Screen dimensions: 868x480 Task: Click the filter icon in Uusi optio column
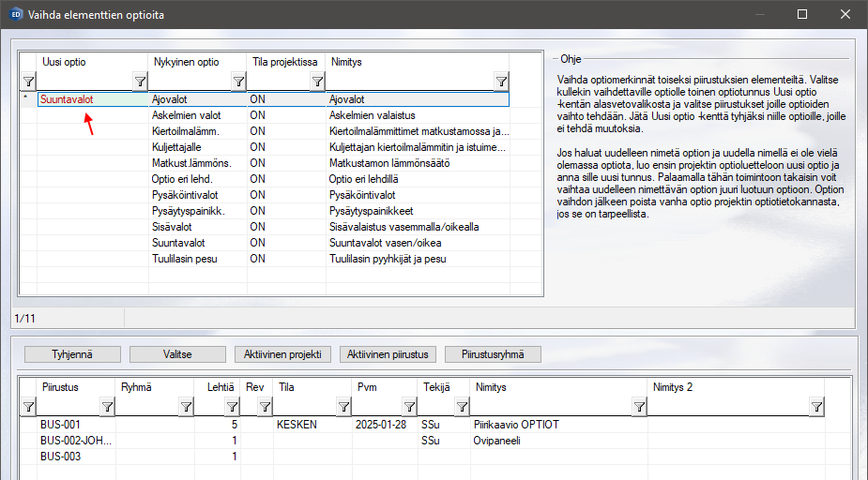point(140,82)
